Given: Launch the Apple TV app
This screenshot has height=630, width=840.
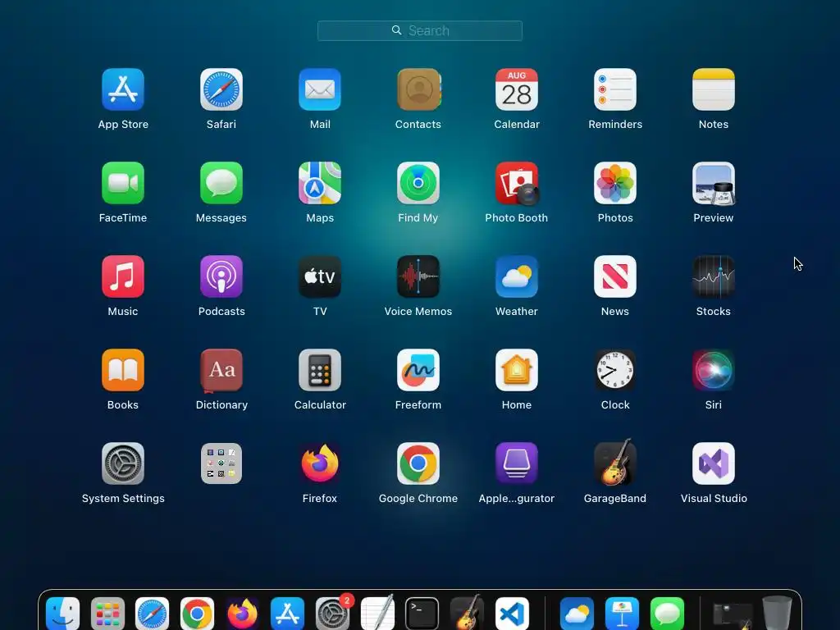Looking at the screenshot, I should [320, 276].
